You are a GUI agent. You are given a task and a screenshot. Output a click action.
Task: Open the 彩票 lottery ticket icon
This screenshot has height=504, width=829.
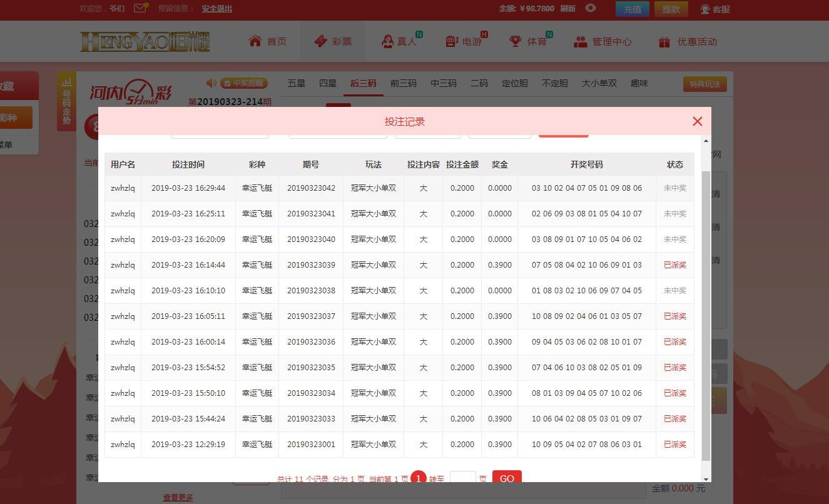pyautogui.click(x=321, y=41)
